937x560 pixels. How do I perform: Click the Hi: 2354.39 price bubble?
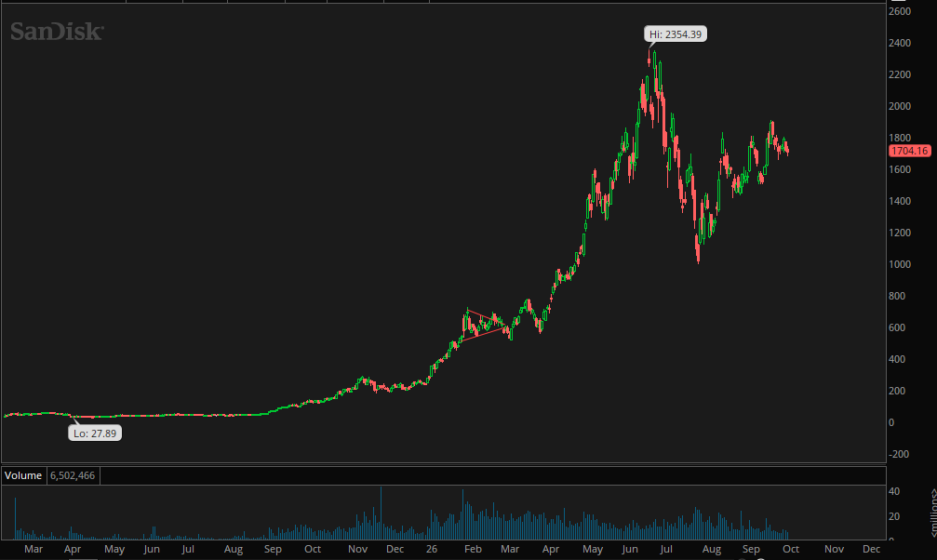click(x=676, y=34)
